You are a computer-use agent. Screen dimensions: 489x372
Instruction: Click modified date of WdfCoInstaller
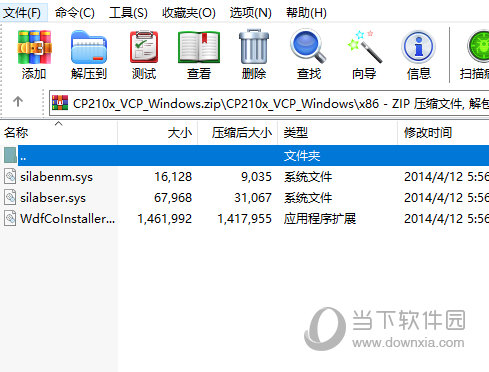point(446,219)
